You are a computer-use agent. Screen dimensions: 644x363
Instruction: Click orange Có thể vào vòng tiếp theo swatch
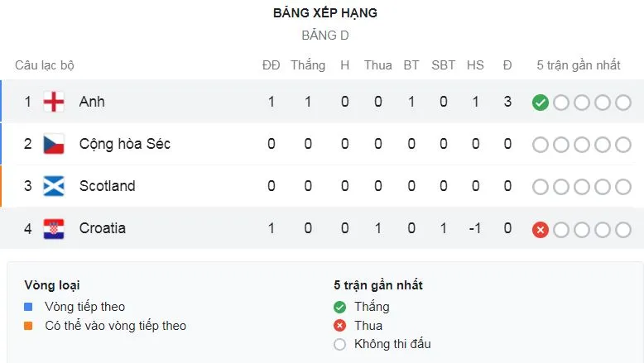point(29,326)
